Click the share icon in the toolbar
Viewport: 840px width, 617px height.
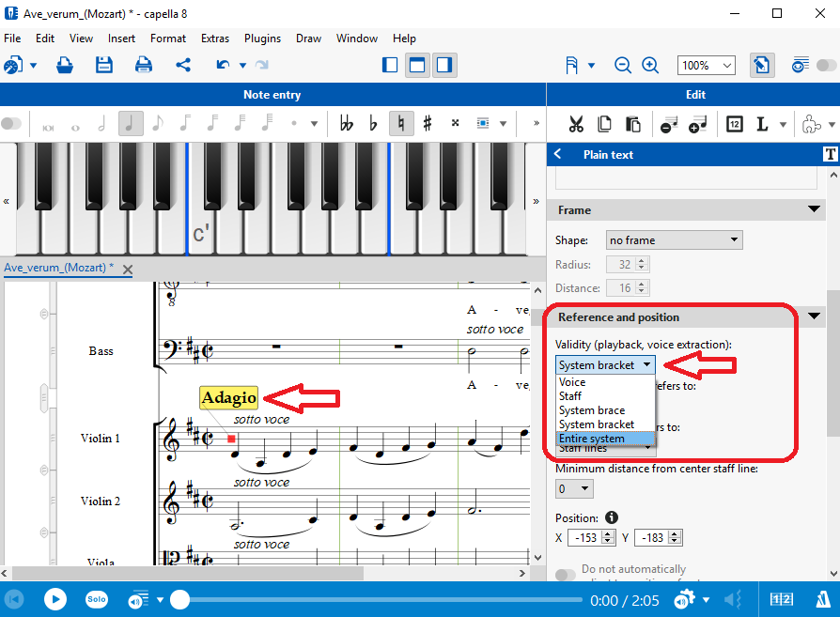click(x=183, y=66)
